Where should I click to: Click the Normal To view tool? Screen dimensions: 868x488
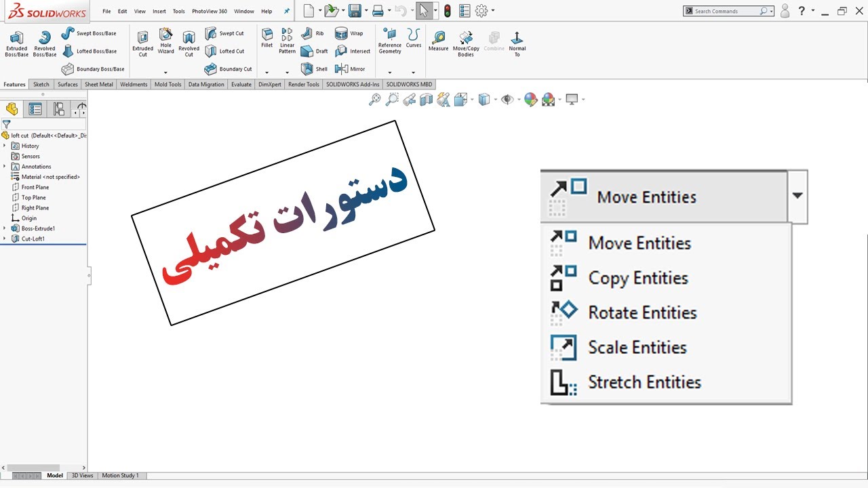click(x=517, y=43)
